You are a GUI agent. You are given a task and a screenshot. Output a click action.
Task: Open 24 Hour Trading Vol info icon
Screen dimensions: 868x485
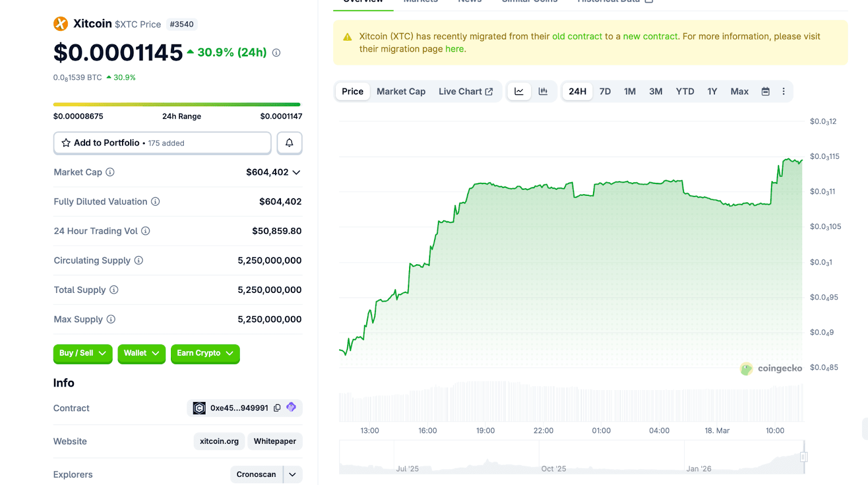[x=145, y=231]
